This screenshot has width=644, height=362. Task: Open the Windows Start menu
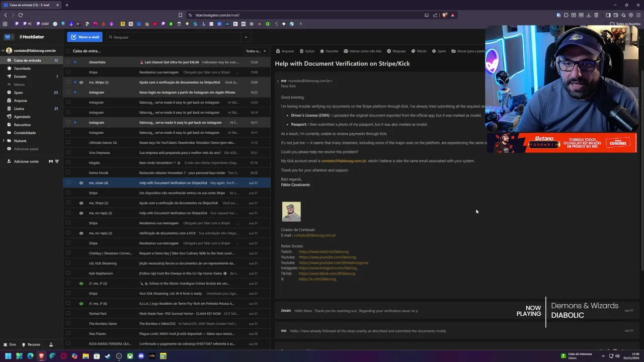[x=8, y=356]
